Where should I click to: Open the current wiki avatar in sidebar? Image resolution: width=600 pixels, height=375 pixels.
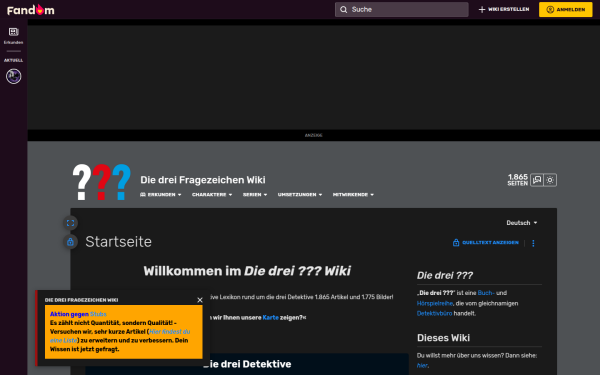(13, 76)
